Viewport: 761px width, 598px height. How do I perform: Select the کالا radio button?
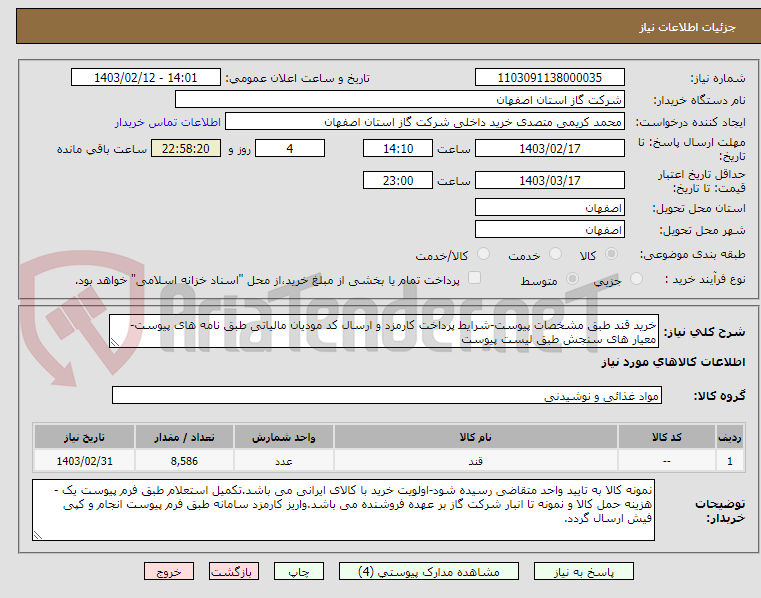612,254
